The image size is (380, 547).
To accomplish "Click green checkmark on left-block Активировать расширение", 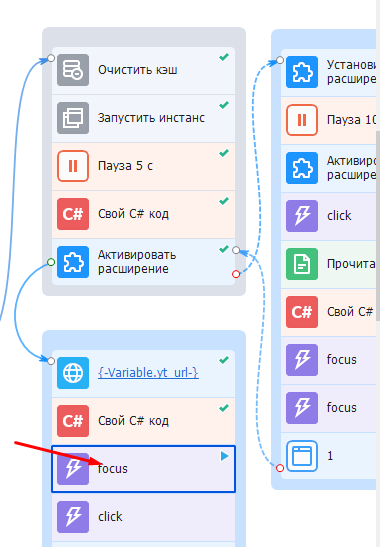I will (x=224, y=249).
